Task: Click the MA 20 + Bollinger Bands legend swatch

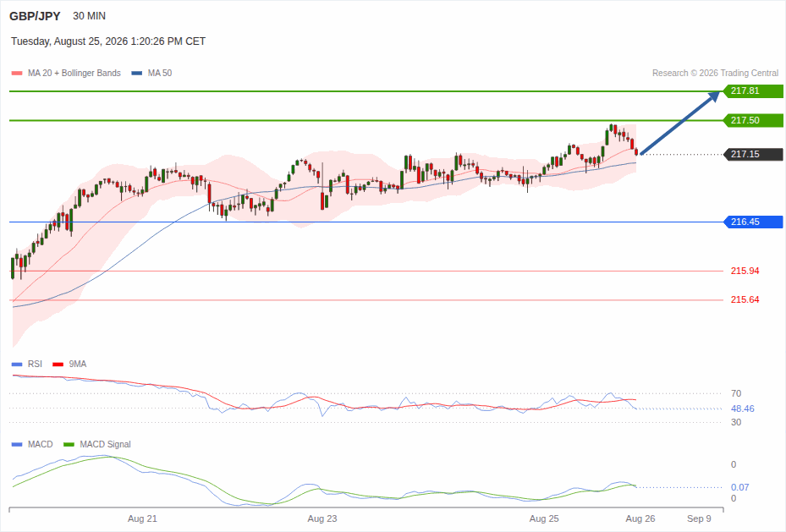Action: [17, 73]
